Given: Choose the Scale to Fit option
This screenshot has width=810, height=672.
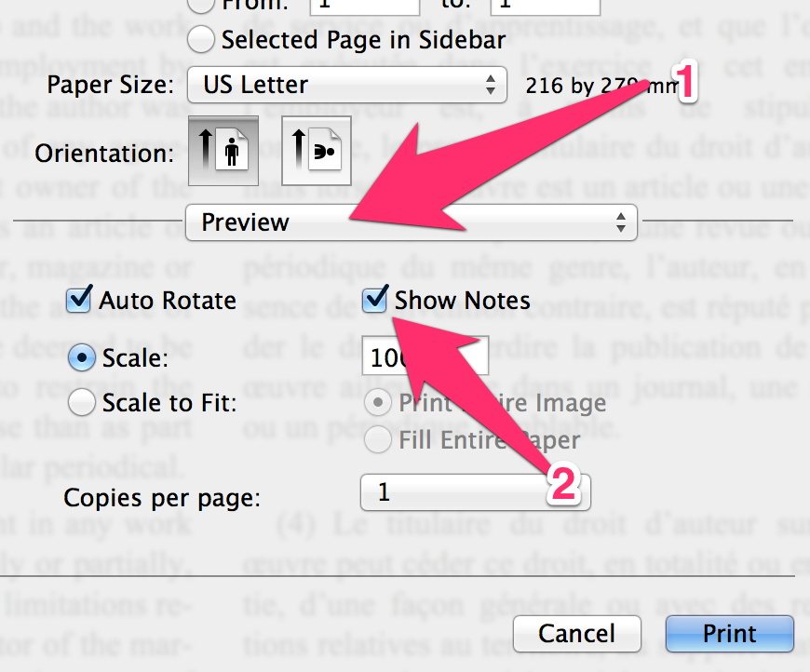Looking at the screenshot, I should pos(83,402).
